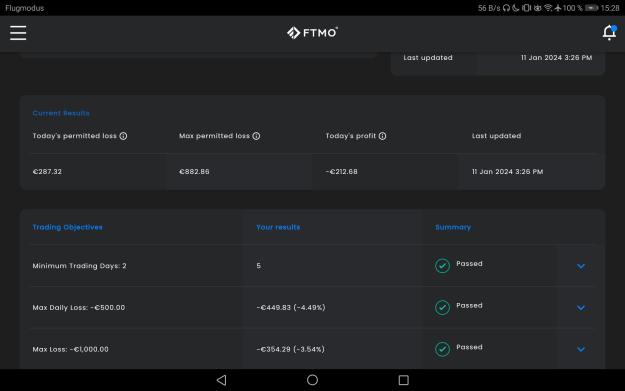This screenshot has width=625, height=391.
Task: Tap the airplane mode status icon
Action: pos(558,8)
